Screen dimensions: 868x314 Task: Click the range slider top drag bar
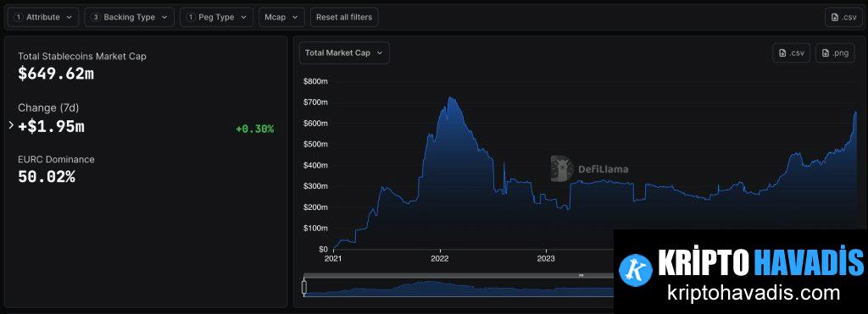pyautogui.click(x=459, y=275)
